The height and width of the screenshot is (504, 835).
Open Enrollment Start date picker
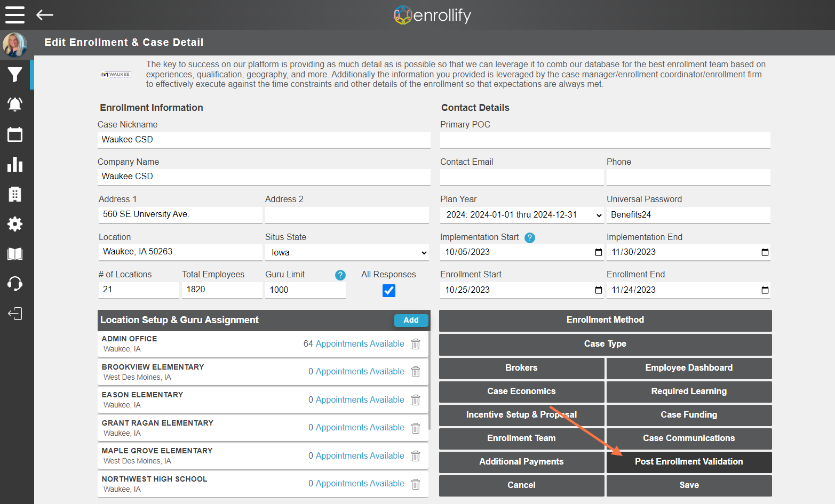pyautogui.click(x=599, y=290)
